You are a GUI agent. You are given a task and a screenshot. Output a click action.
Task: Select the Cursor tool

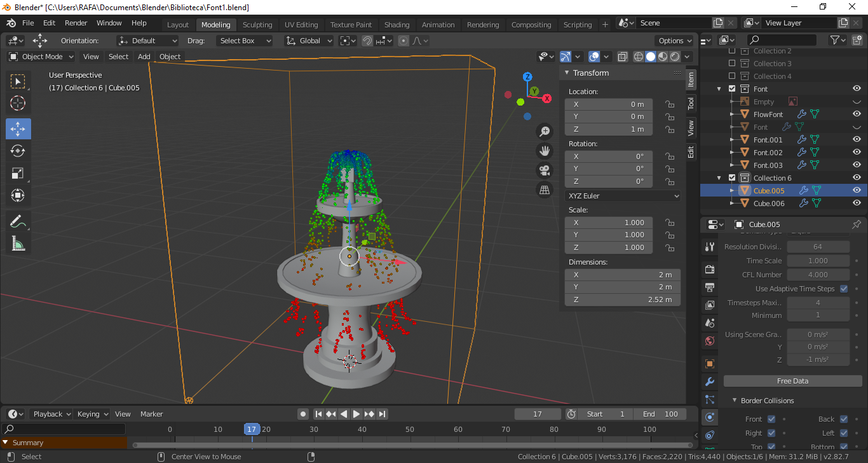18,103
